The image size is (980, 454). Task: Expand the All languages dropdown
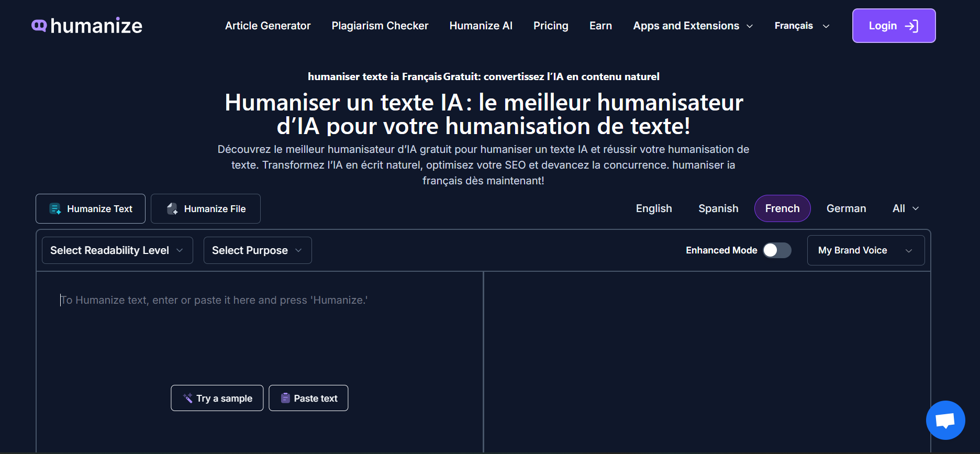906,208
